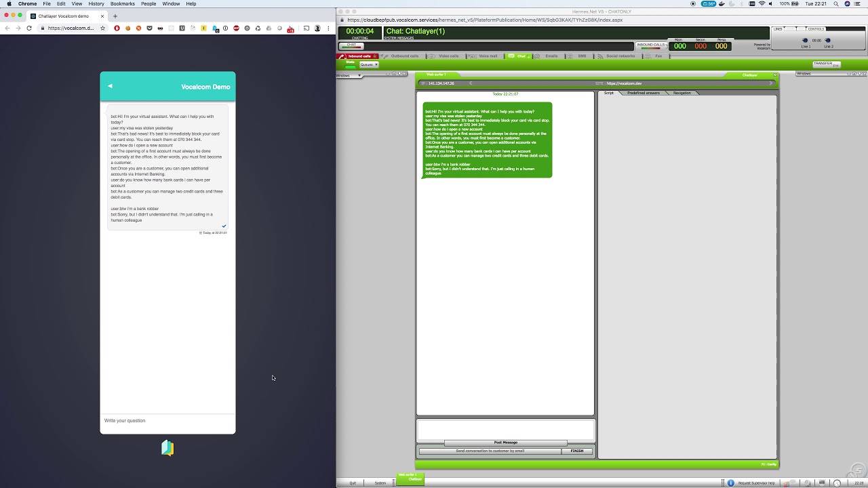Click the monitor icon in Hermes bottom bar

[x=822, y=483]
